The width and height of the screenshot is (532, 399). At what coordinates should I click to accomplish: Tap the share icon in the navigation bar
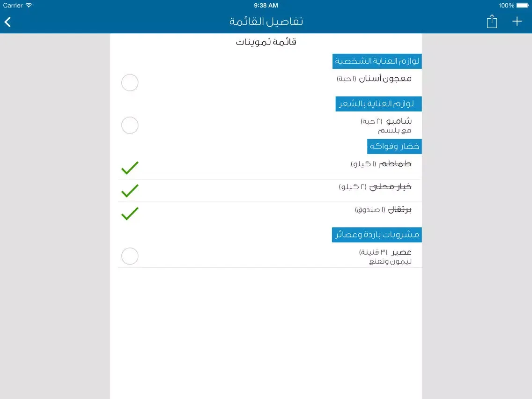492,21
